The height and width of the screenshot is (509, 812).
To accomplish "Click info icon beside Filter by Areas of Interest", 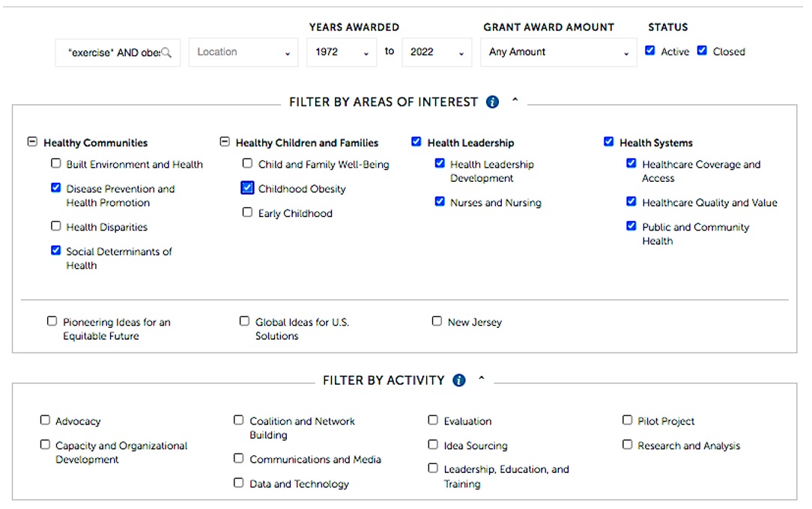I will (492, 102).
